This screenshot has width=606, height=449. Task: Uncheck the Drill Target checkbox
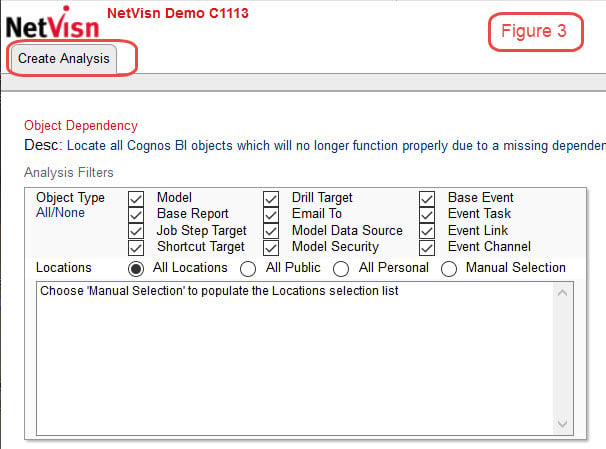pyautogui.click(x=271, y=199)
